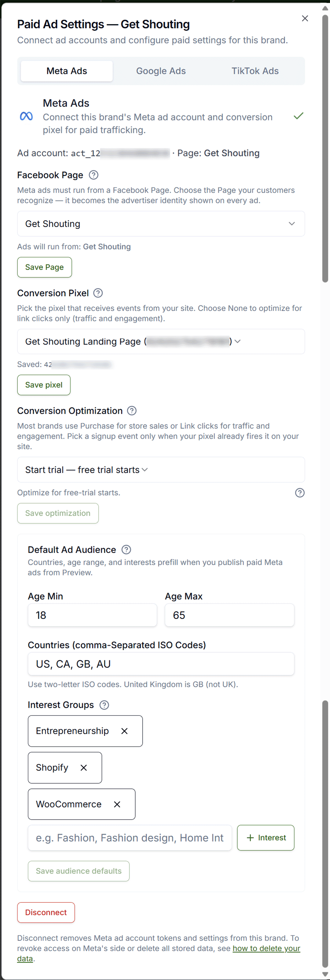
Task: Switch to the Meta Ads tab
Action: tap(67, 71)
